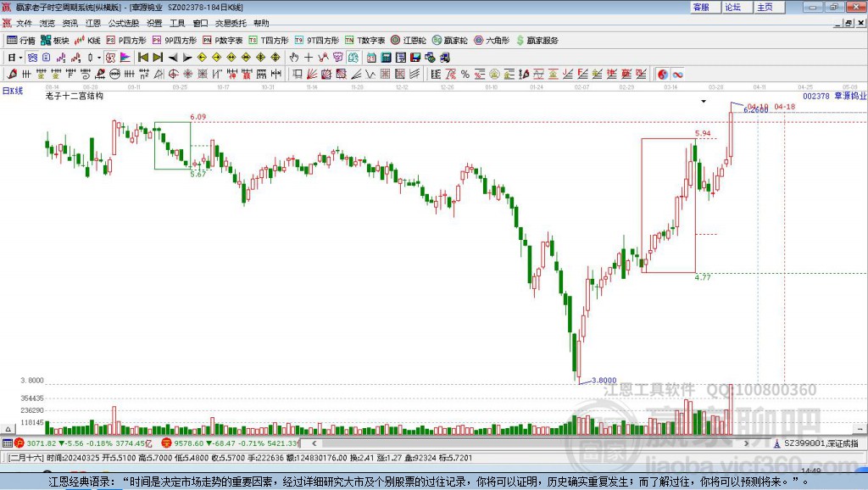Open the 9P四方形 tool
This screenshot has height=490, width=868.
(x=175, y=41)
